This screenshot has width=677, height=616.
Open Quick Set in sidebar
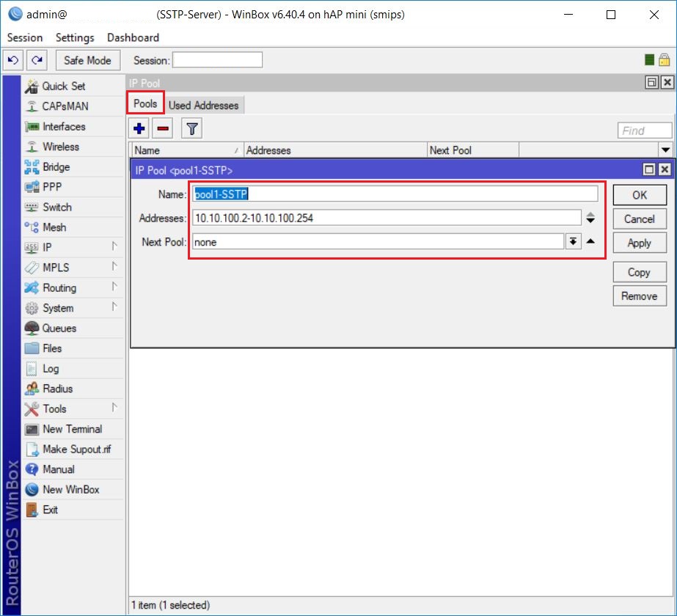pos(73,87)
